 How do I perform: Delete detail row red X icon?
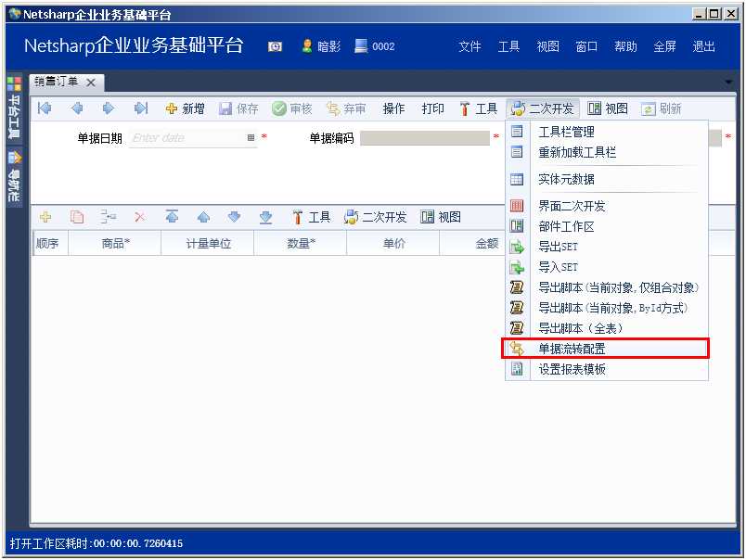(140, 217)
